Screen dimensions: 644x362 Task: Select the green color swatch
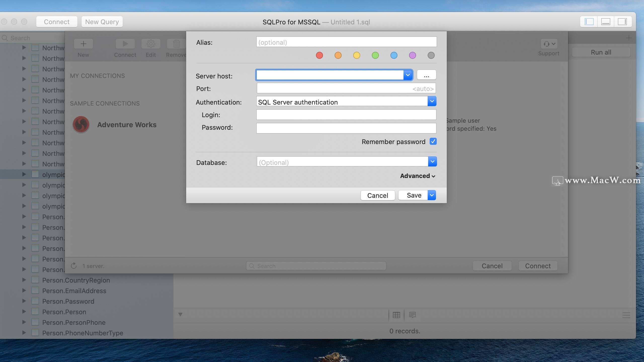pyautogui.click(x=375, y=55)
